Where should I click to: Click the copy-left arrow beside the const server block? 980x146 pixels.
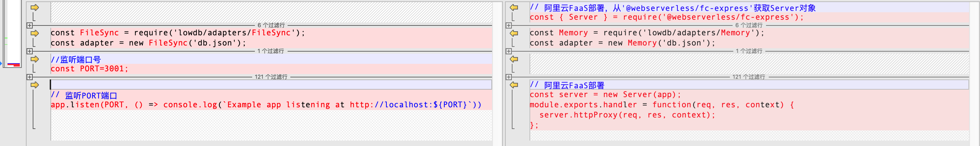pyautogui.click(x=514, y=85)
